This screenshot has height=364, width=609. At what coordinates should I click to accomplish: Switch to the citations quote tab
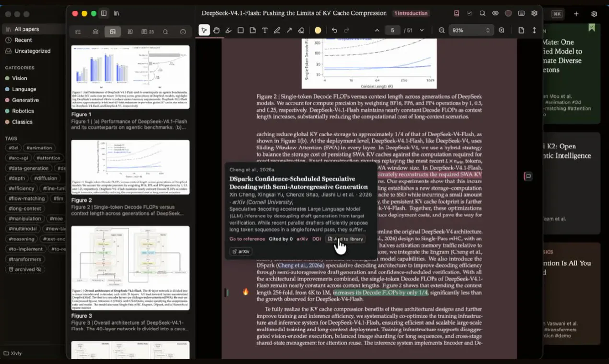pos(130,32)
